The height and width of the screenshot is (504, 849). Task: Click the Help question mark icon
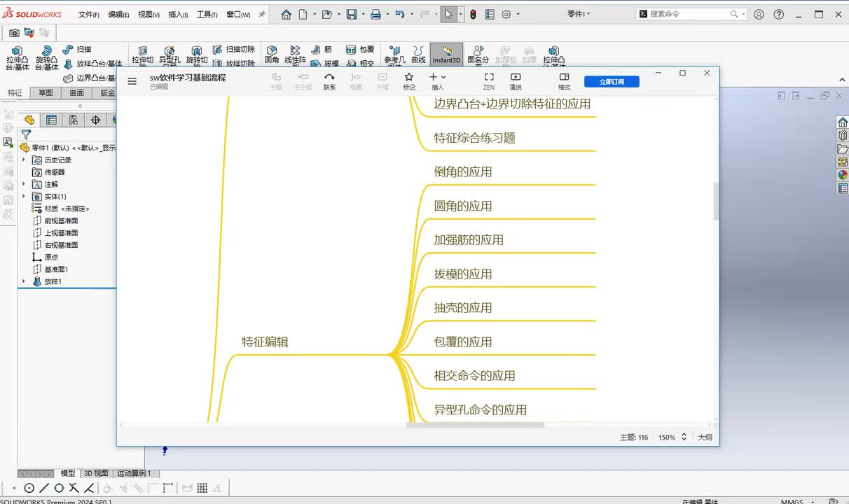(778, 14)
